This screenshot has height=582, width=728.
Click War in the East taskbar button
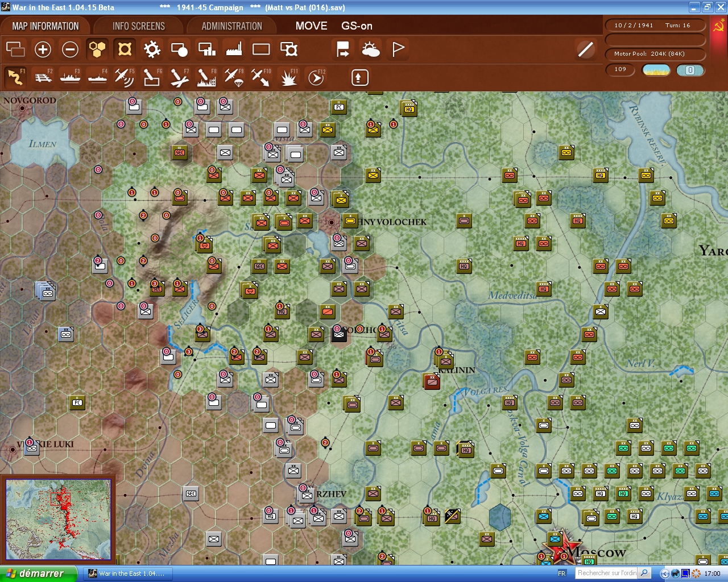click(x=127, y=573)
